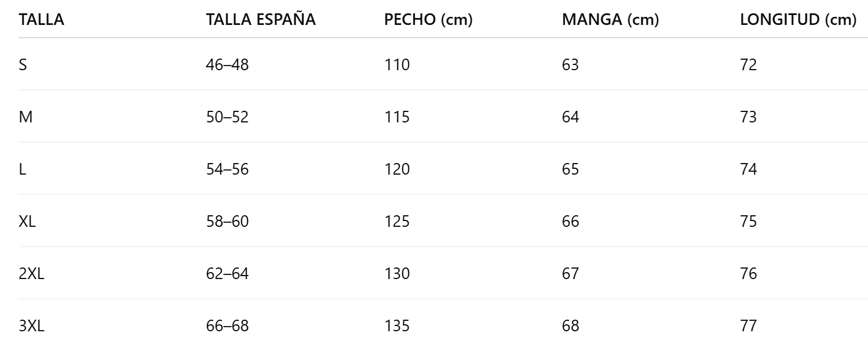Select the S size row label

tap(23, 64)
